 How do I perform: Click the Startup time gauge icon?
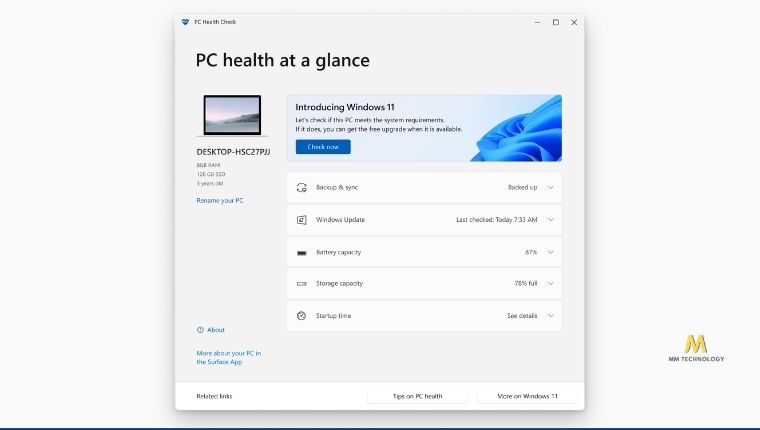tap(301, 316)
